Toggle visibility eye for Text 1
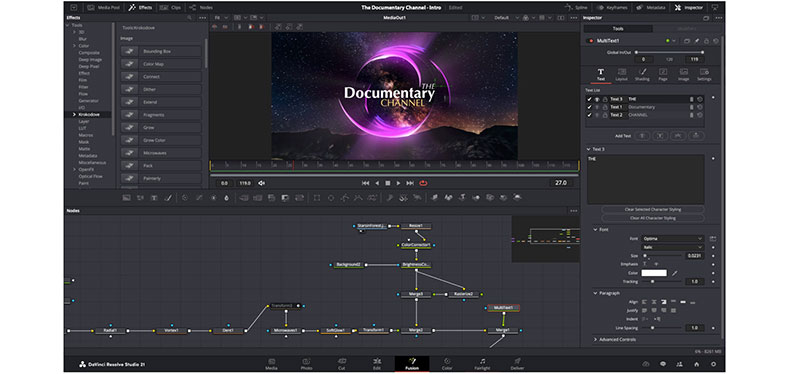Viewport: 800px width, 374px height. coord(597,107)
